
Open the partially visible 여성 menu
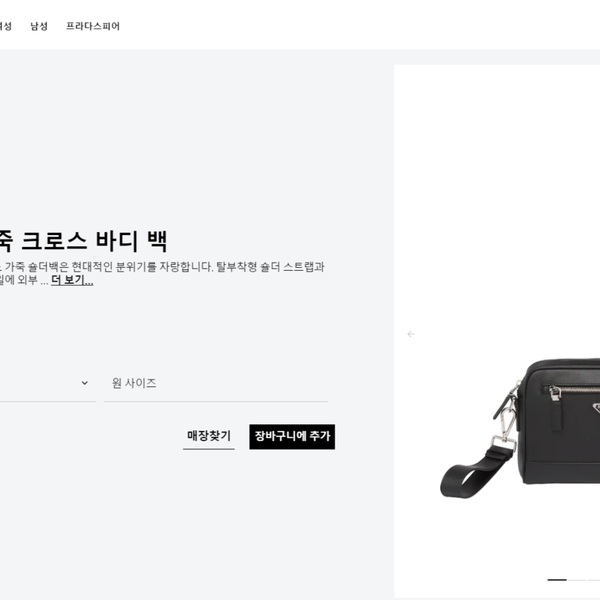click(x=5, y=26)
